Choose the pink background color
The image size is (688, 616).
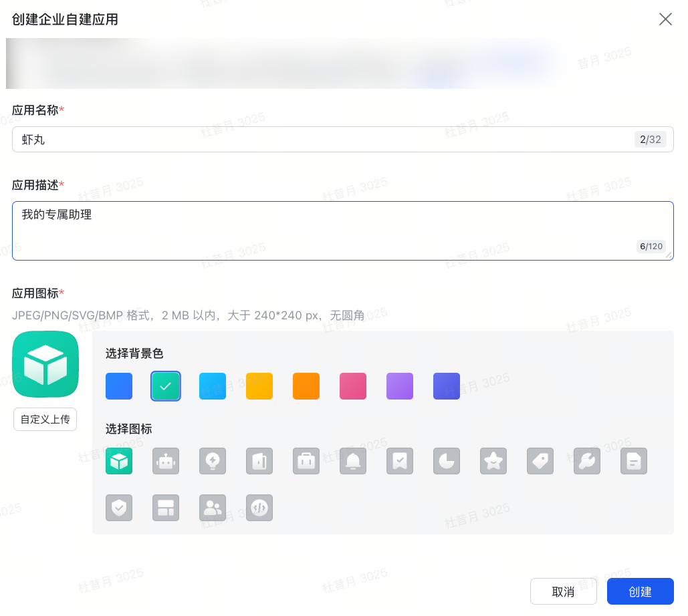coord(353,386)
